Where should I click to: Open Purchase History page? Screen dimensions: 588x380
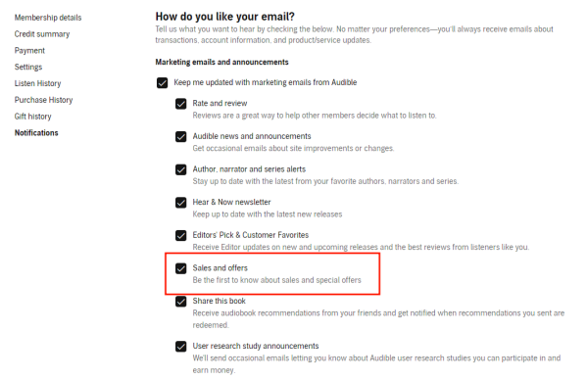coord(43,100)
